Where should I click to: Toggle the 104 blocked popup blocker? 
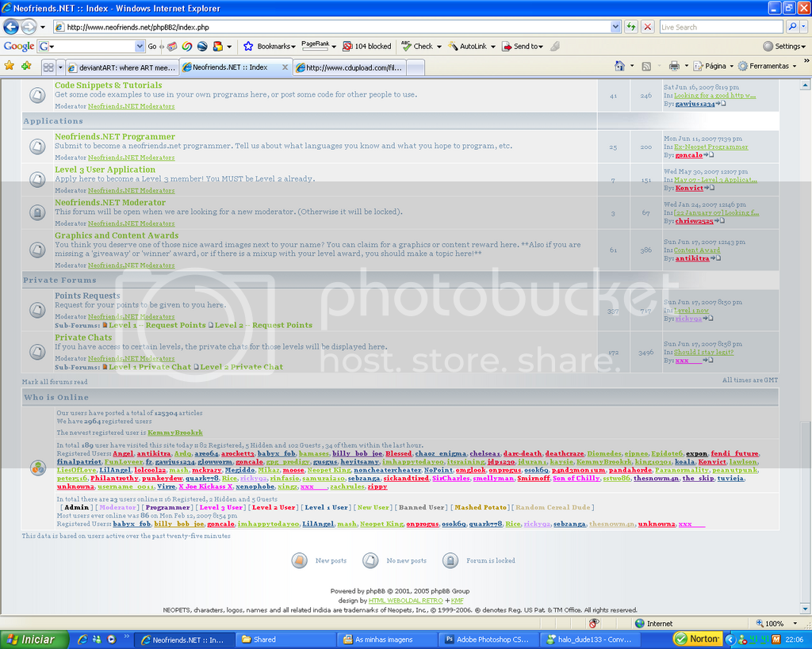[366, 47]
